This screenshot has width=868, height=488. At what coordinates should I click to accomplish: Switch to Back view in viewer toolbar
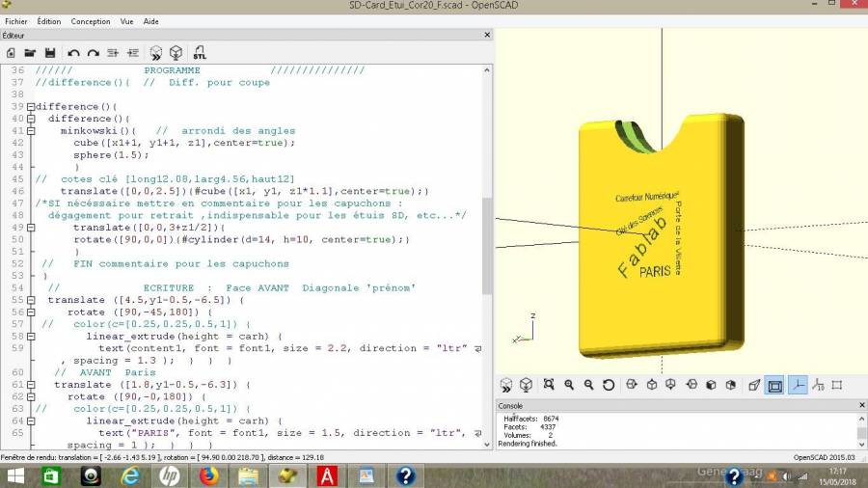(x=731, y=385)
